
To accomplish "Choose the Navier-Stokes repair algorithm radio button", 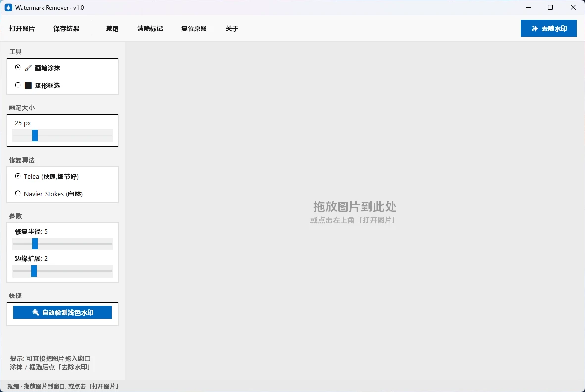I will click(17, 193).
